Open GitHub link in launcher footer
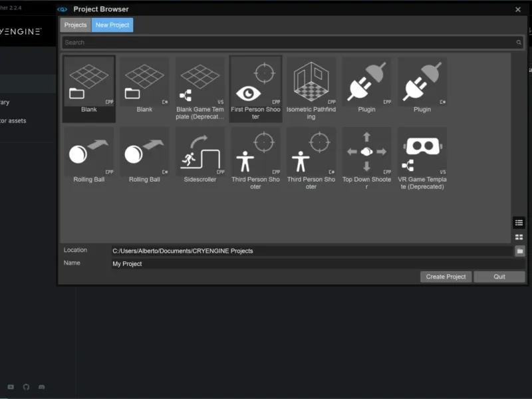The height and width of the screenshot is (399, 532). click(26, 387)
